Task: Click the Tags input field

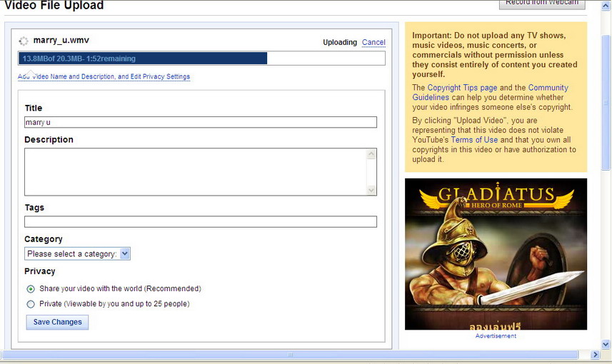Action: 201,221
